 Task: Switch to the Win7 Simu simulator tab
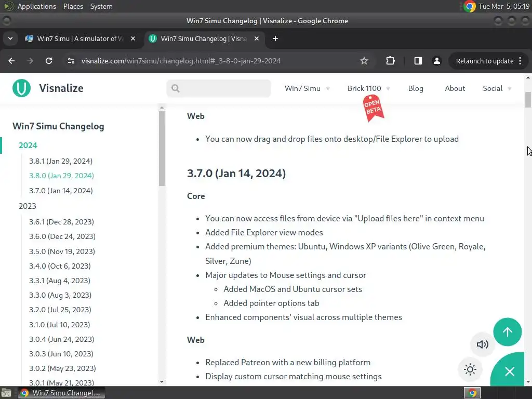point(80,38)
